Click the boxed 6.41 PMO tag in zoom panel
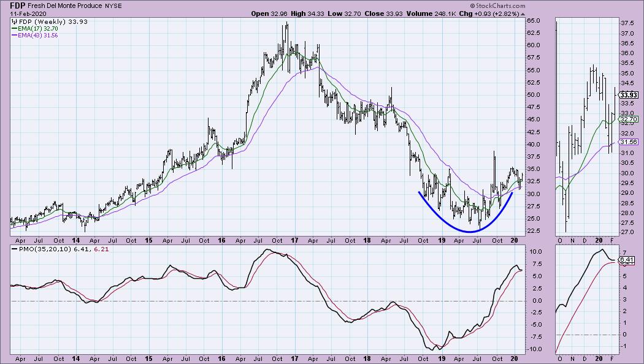The height and width of the screenshot is (364, 644). point(627,260)
